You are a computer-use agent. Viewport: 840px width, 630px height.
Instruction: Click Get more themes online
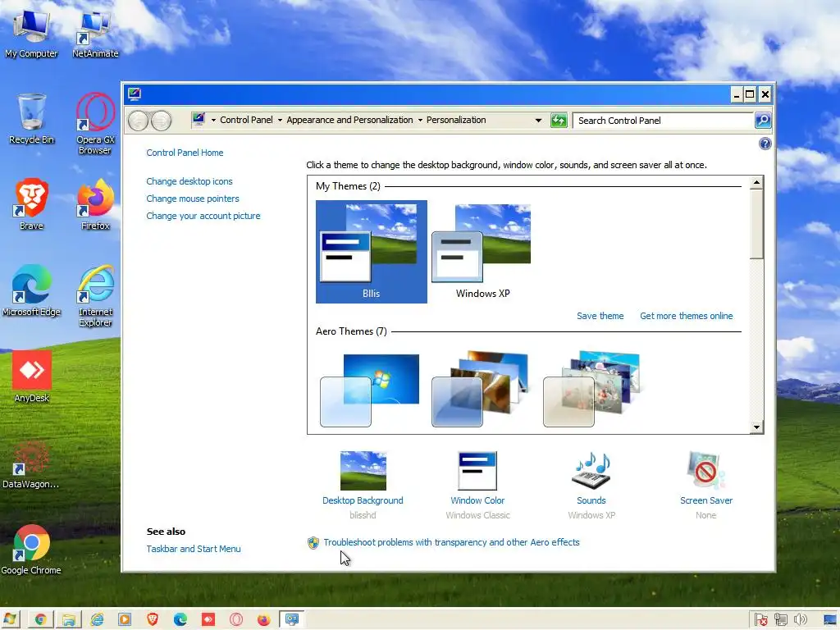point(687,316)
